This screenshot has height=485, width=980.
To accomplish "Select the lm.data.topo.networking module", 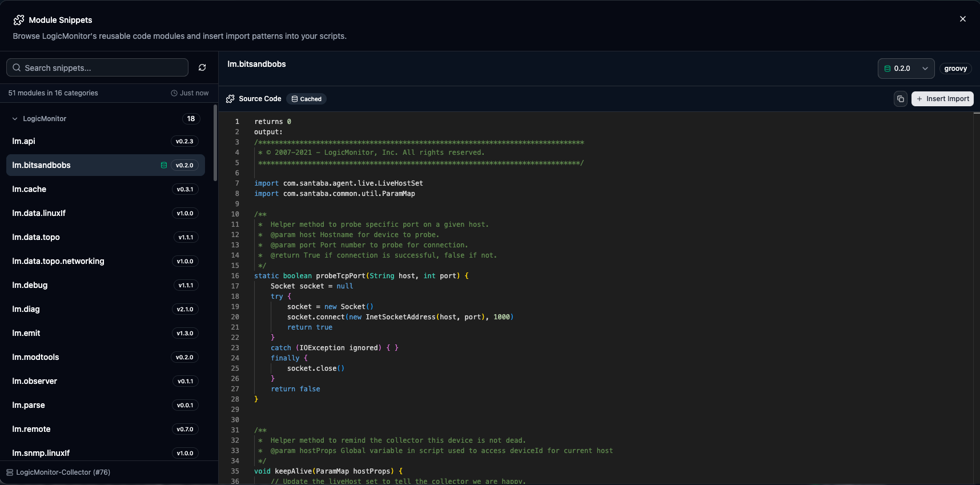I will coord(106,261).
